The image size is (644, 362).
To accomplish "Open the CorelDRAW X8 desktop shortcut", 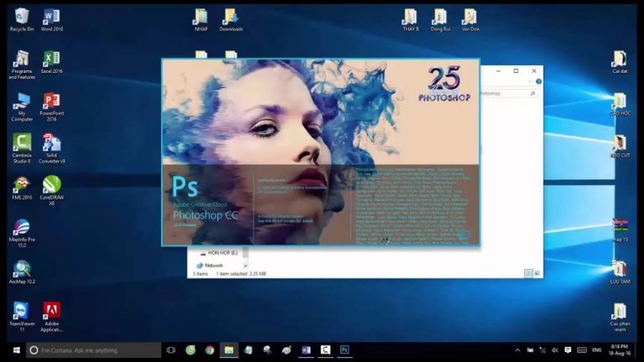I will pos(52,190).
